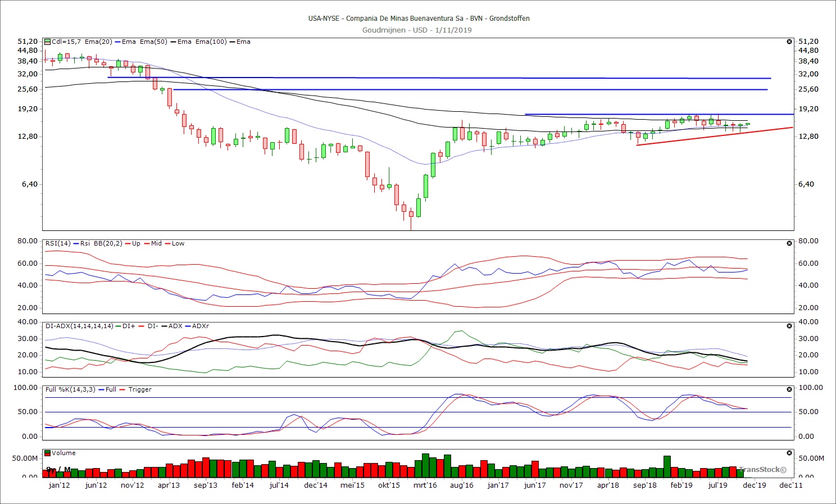Click the jun'12 date label
Viewport: 836px width, 504px height.
point(96,485)
